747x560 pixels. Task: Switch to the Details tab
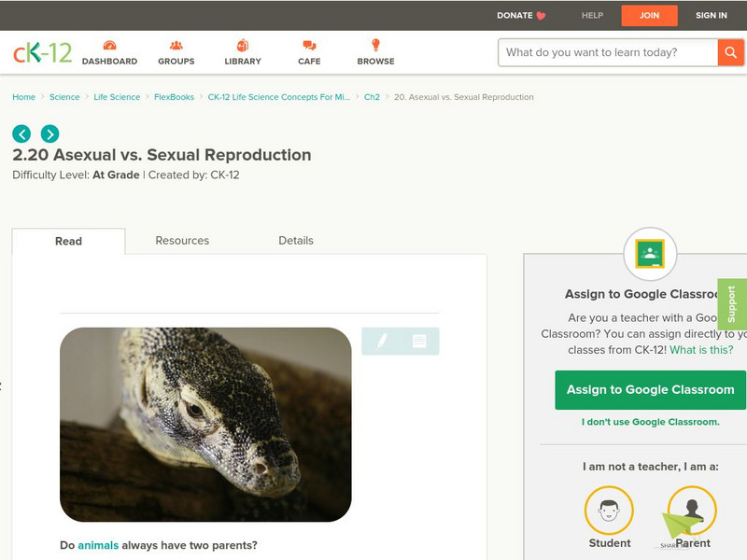click(296, 240)
